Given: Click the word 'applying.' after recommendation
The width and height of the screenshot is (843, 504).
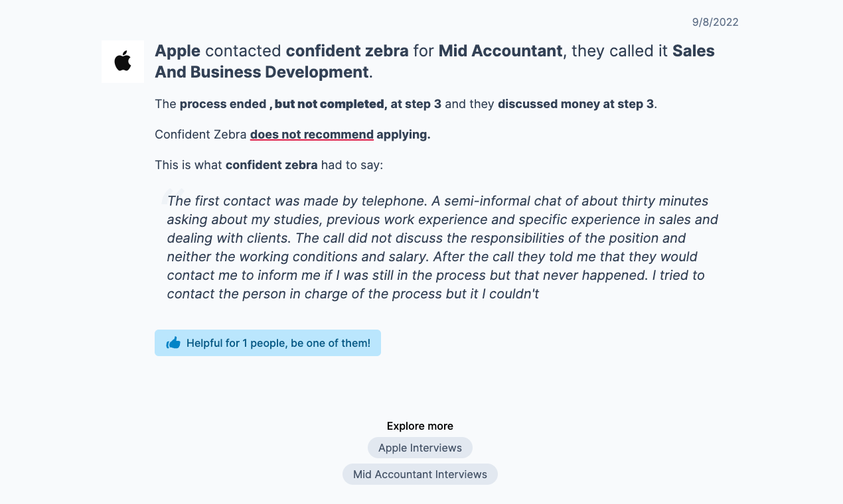Looking at the screenshot, I should tap(404, 135).
